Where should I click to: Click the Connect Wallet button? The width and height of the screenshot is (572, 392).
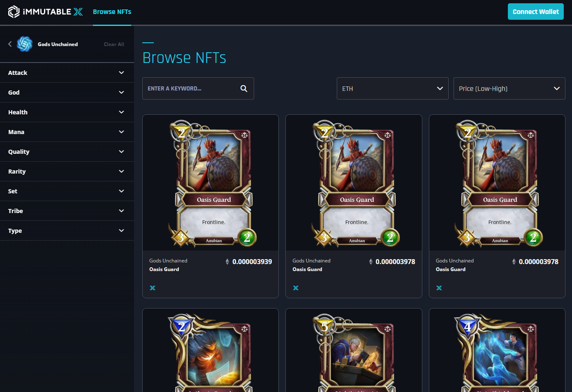pos(535,12)
